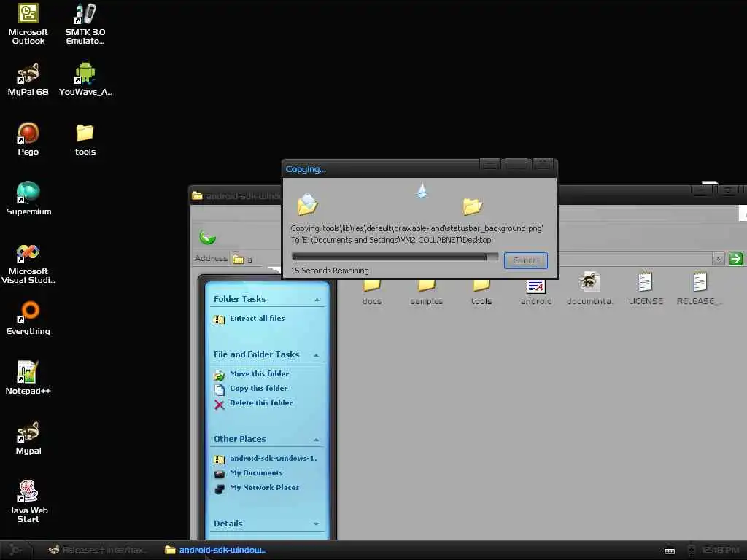This screenshot has width=747, height=560.
Task: Select the Java Web Start desktop icon
Action: [28, 502]
